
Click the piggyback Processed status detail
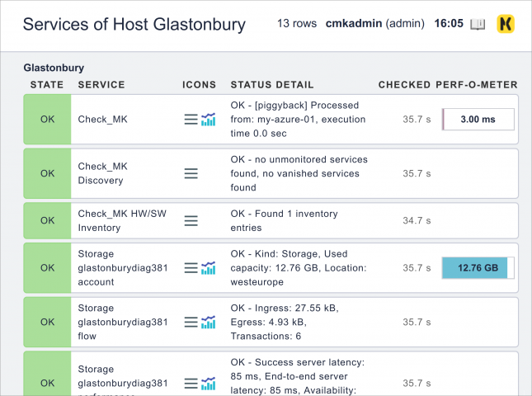tap(299, 120)
